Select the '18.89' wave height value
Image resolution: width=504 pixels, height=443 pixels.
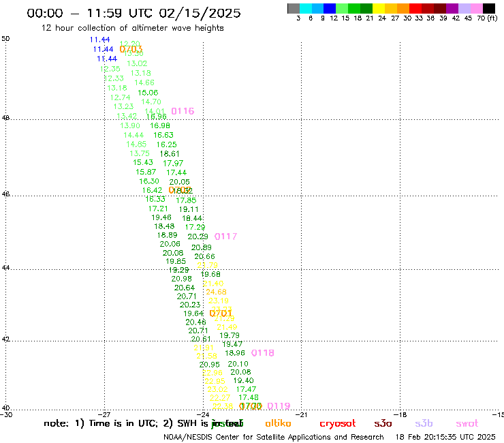(167, 235)
